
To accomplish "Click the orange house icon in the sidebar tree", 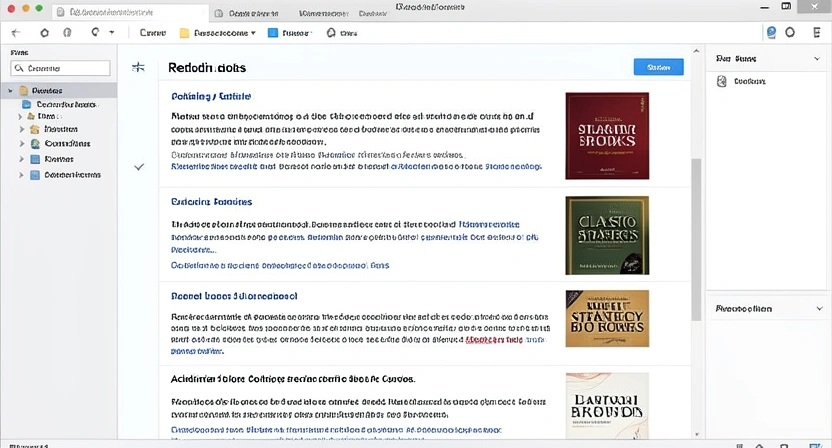I will click(35, 129).
